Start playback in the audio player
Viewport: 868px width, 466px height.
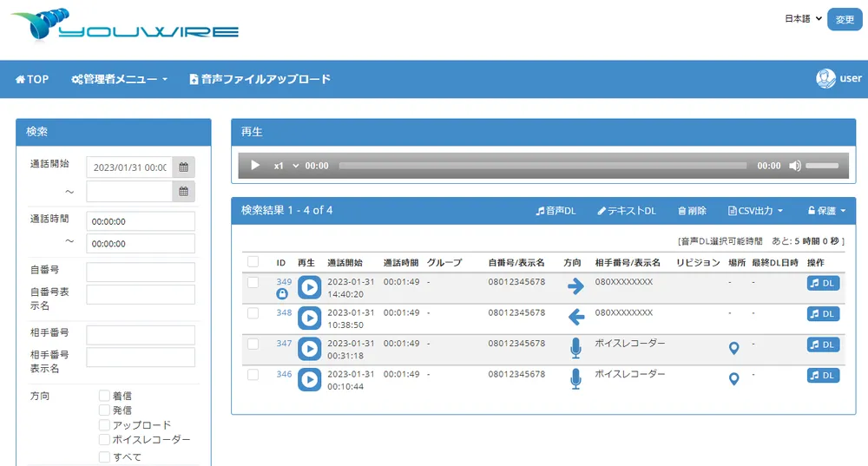[255, 166]
